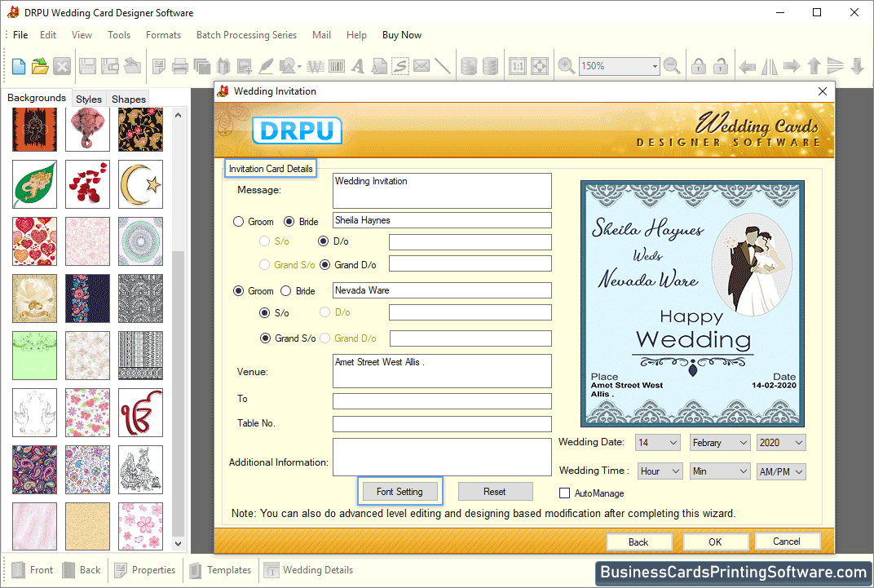
Task: Choose the red rose petals background
Action: click(x=87, y=184)
